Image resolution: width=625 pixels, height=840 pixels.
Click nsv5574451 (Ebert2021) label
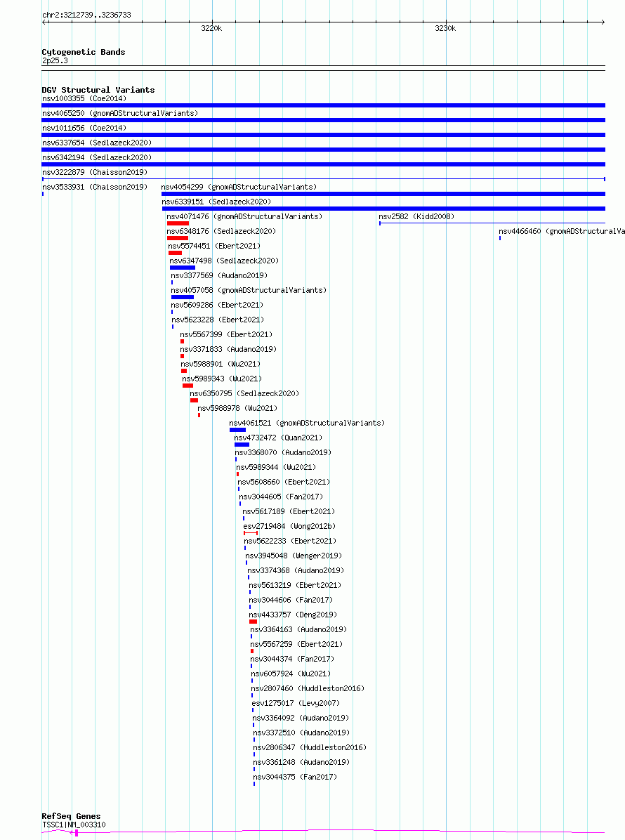pos(214,246)
